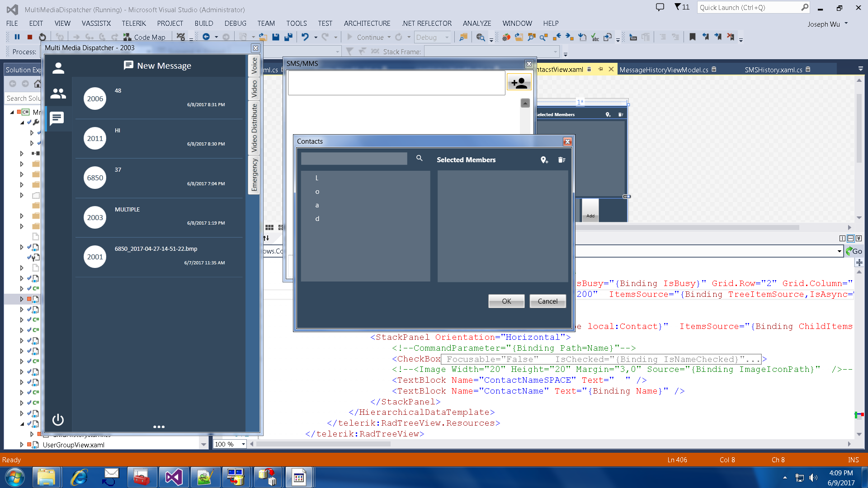Open the 2011 HI message conversation
Image resolution: width=868 pixels, height=488 pixels.
[158, 138]
